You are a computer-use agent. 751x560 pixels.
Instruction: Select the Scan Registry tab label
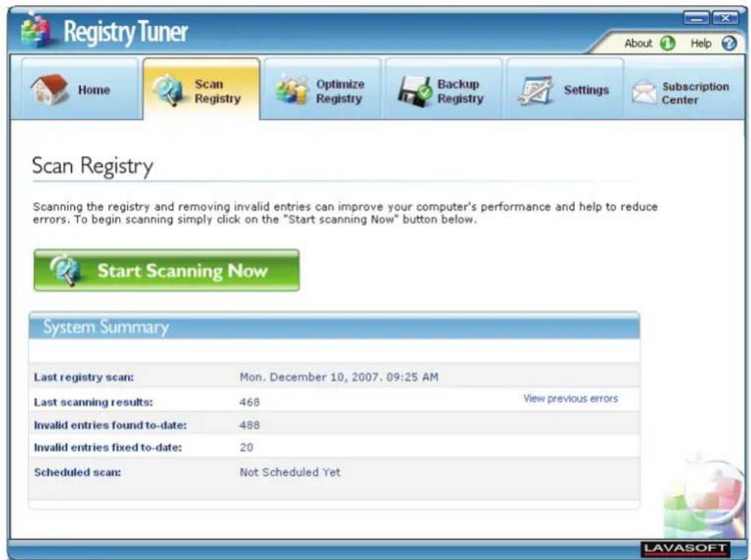218,91
